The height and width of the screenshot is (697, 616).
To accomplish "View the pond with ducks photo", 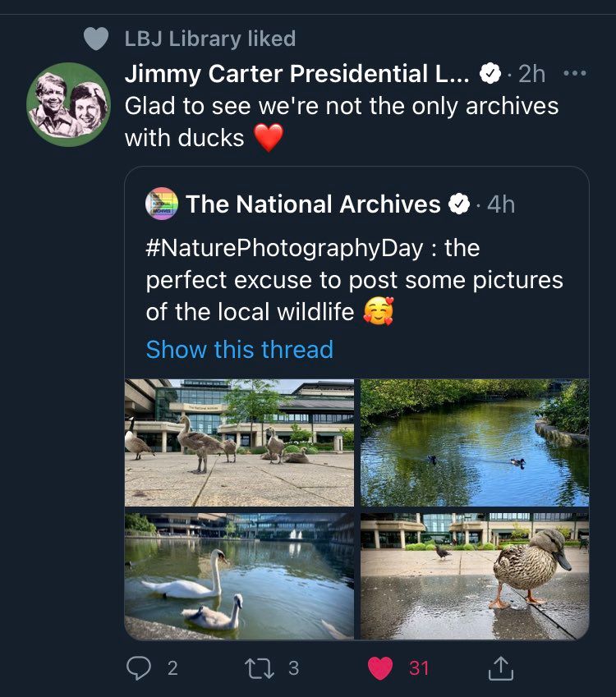I will pyautogui.click(x=475, y=443).
